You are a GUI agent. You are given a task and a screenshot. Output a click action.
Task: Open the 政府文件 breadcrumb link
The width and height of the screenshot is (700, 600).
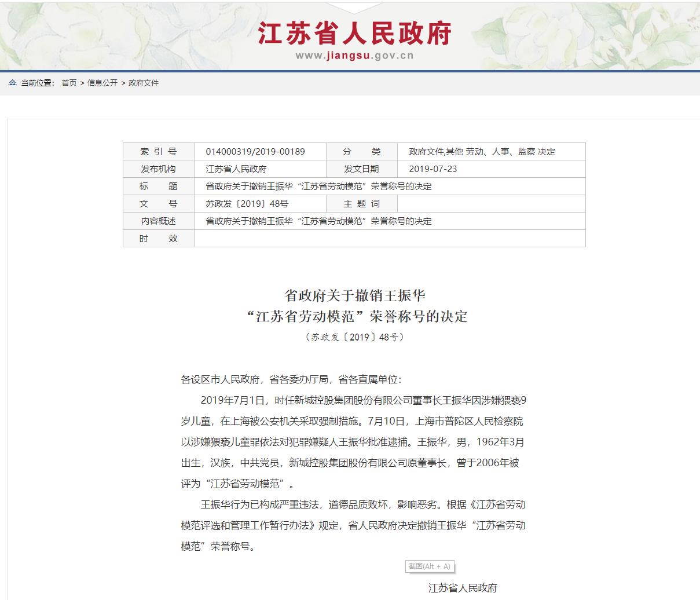coord(144,83)
